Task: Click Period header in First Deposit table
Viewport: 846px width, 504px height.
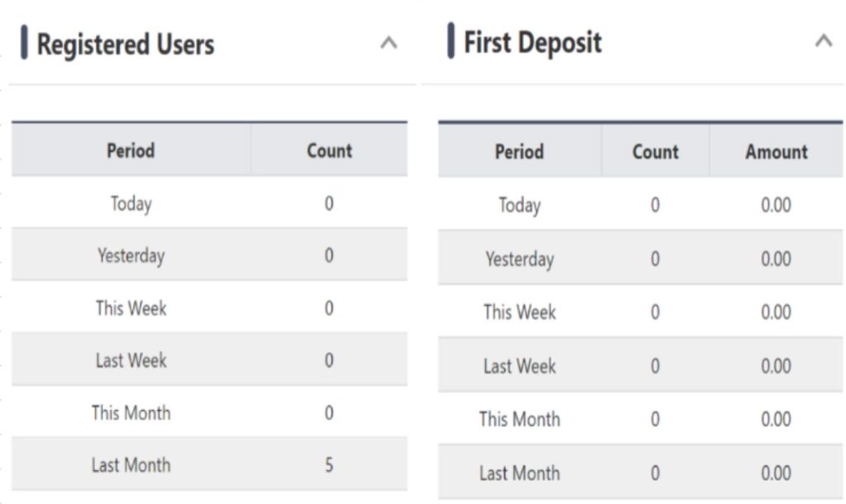Action: click(x=519, y=152)
